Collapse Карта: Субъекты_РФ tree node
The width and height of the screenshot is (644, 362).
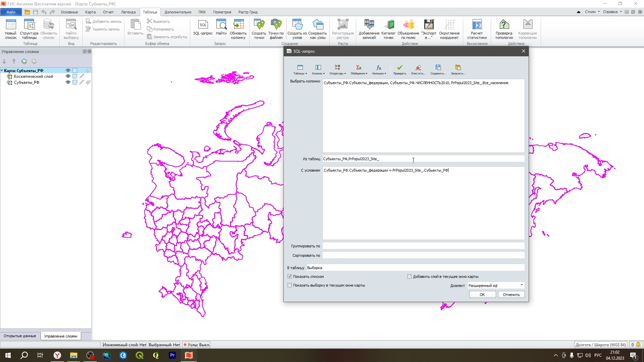[x=2, y=70]
